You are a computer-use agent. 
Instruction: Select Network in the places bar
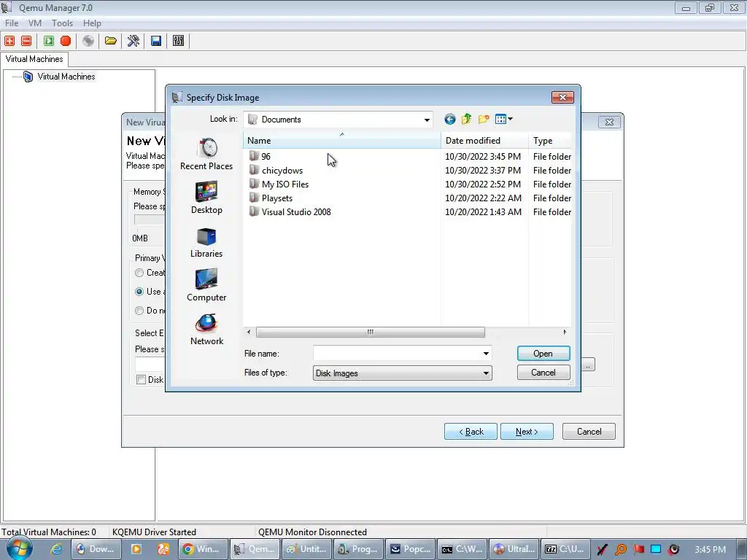pos(206,329)
